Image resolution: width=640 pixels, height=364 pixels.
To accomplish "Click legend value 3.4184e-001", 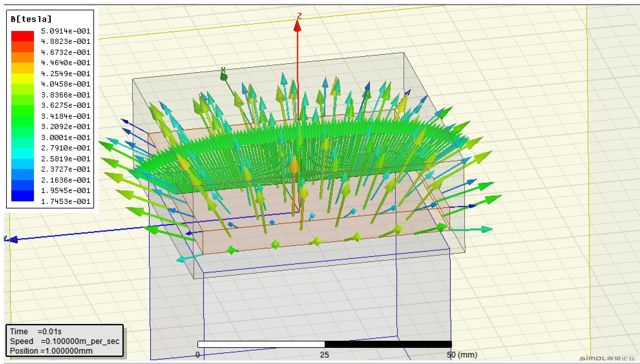I will coord(66,116).
